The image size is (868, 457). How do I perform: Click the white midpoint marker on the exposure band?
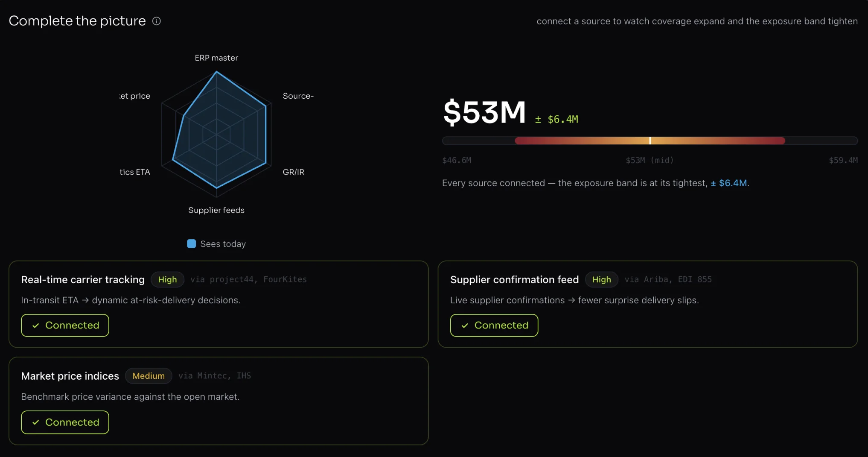[650, 141]
